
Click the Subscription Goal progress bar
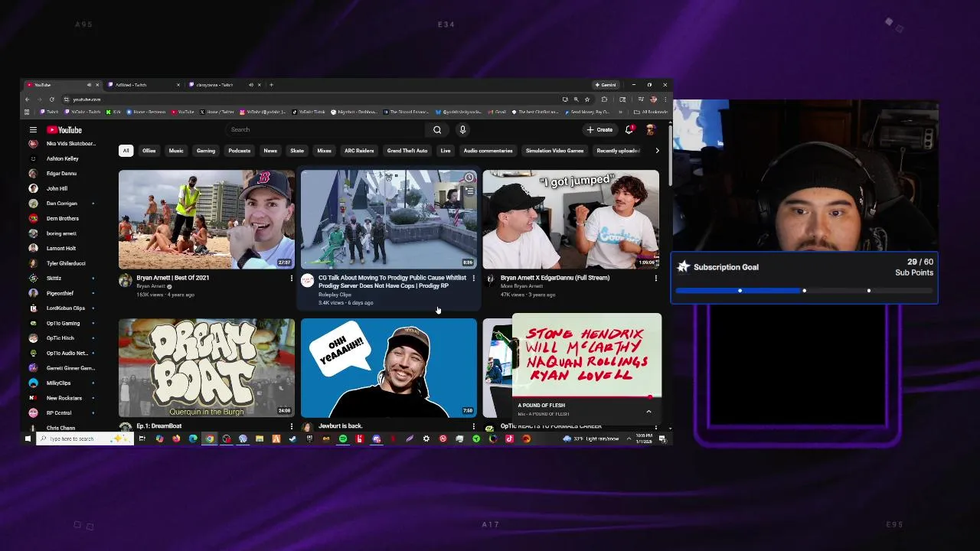pyautogui.click(x=804, y=291)
